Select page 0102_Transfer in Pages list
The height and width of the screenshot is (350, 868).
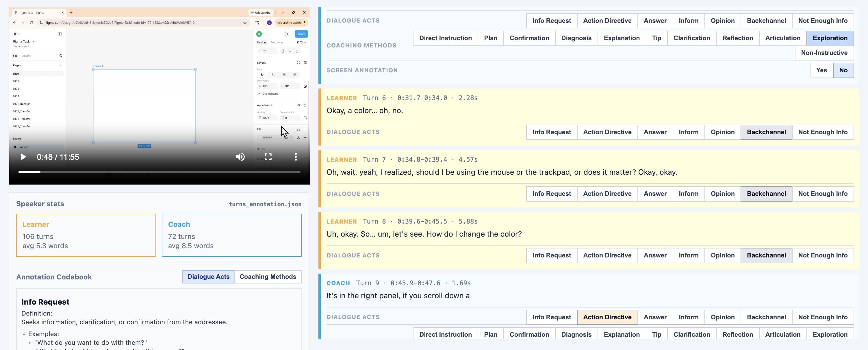click(x=22, y=111)
